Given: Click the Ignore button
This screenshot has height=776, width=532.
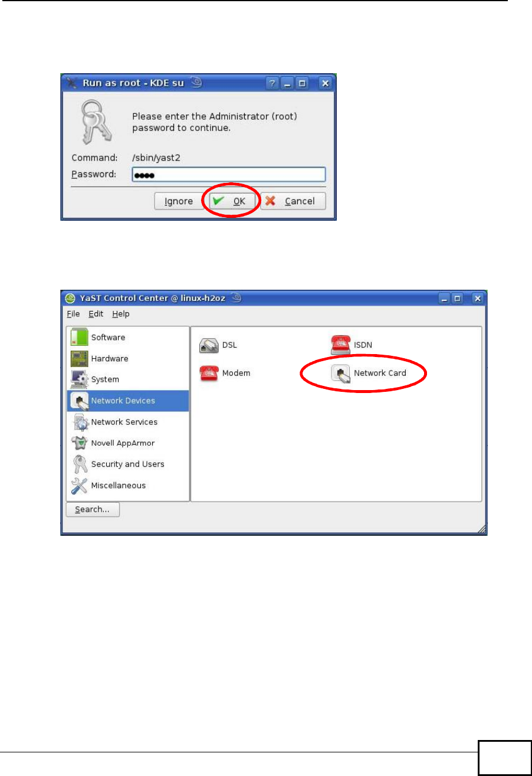Looking at the screenshot, I should (179, 201).
